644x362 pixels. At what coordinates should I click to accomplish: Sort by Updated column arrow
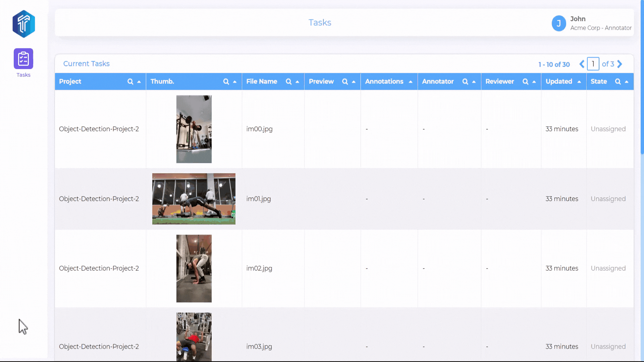pos(579,82)
